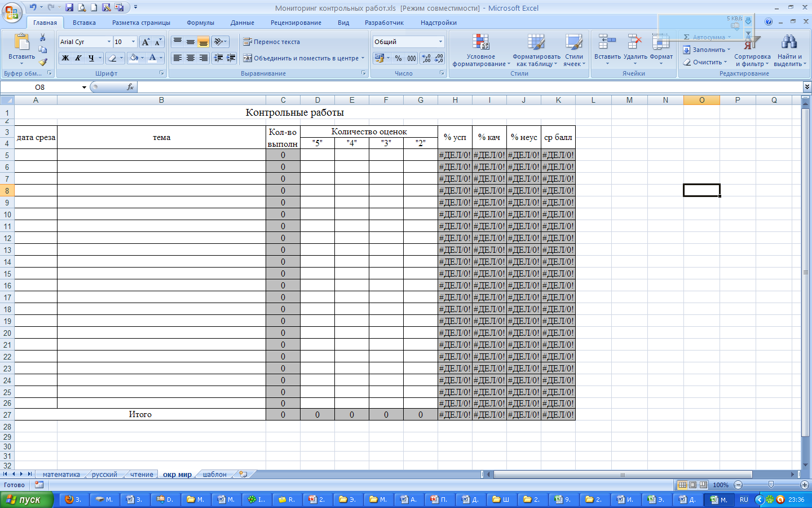Toggle Перенос текста wrap text
This screenshot has height=508, width=812.
(271, 42)
